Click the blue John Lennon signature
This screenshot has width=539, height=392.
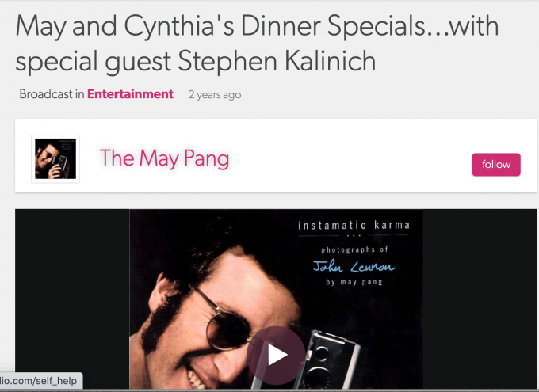click(x=354, y=266)
